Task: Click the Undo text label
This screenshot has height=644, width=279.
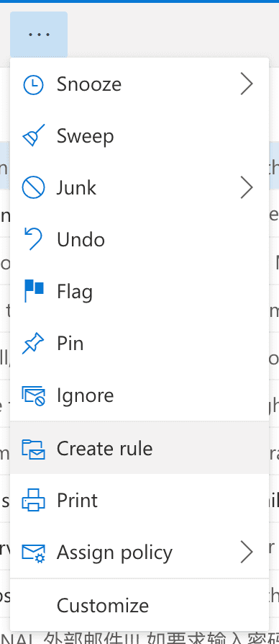Action: point(81,239)
